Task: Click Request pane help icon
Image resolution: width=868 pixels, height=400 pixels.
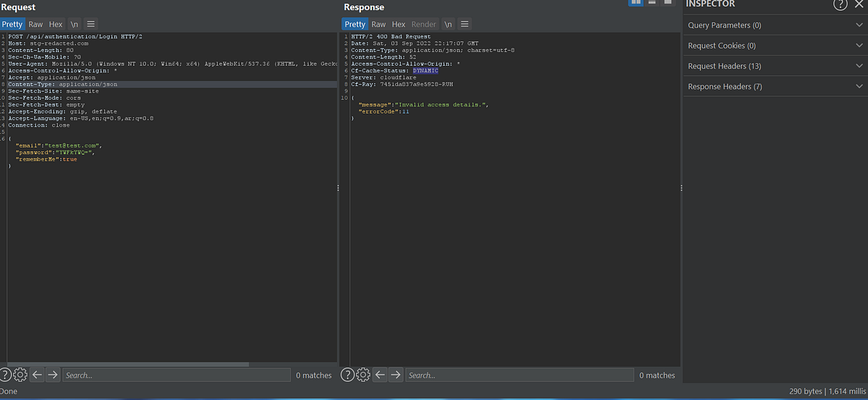Action: pos(6,375)
